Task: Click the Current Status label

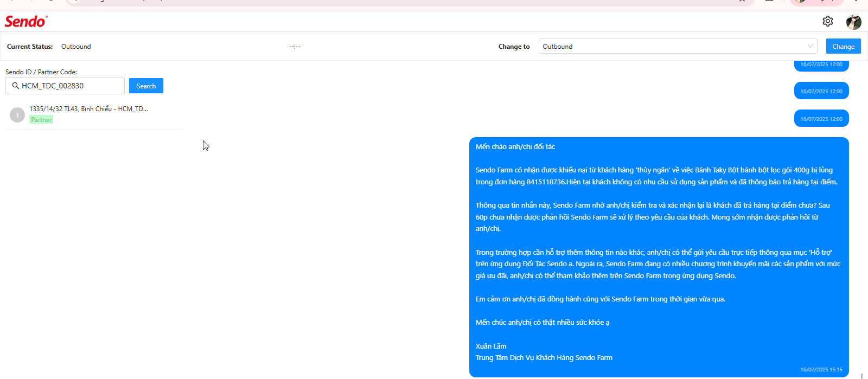Action: [x=30, y=47]
